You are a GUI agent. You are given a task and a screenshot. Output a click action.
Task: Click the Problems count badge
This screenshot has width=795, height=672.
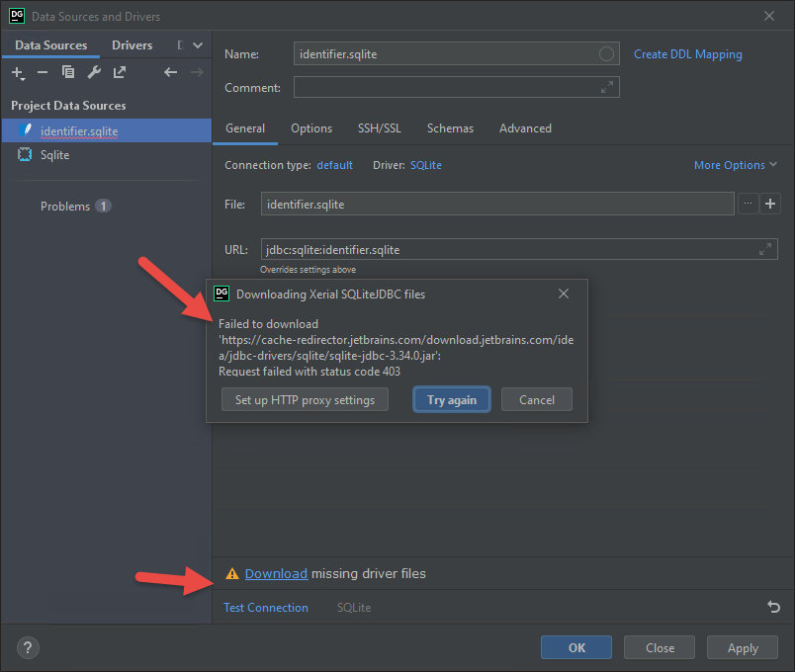[103, 207]
